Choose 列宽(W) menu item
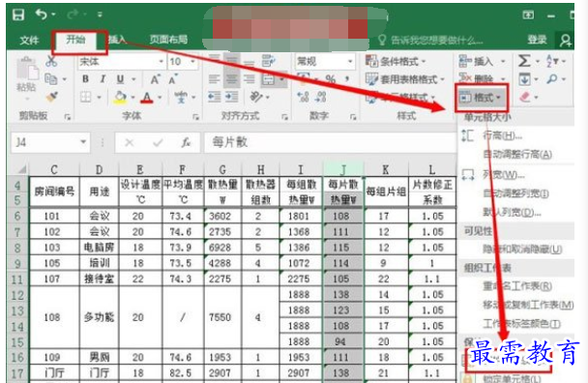This screenshot has height=383, width=588. 504,175
